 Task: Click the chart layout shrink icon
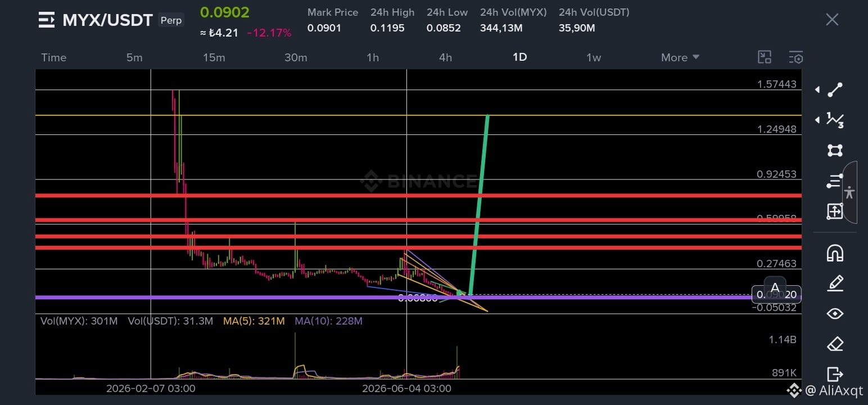(765, 57)
